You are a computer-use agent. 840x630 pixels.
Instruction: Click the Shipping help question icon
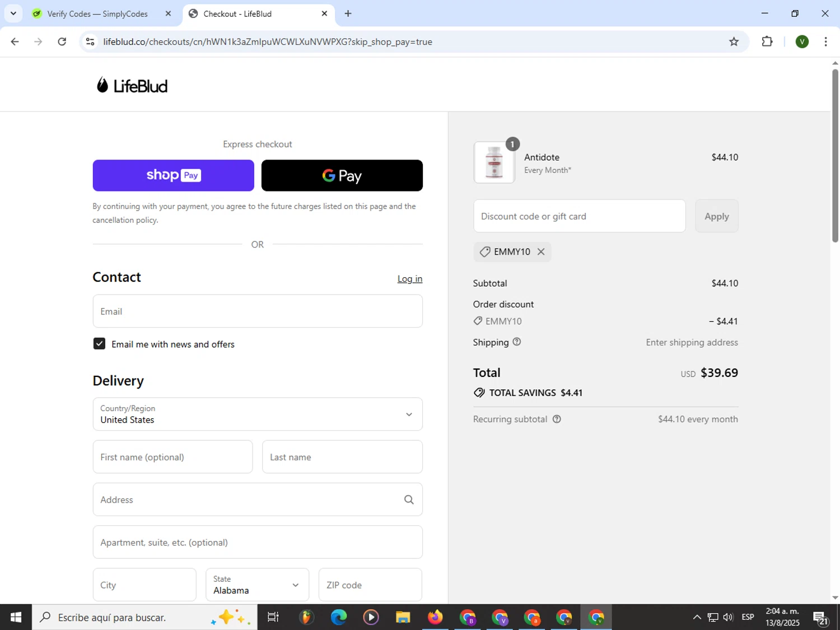pyautogui.click(x=517, y=342)
